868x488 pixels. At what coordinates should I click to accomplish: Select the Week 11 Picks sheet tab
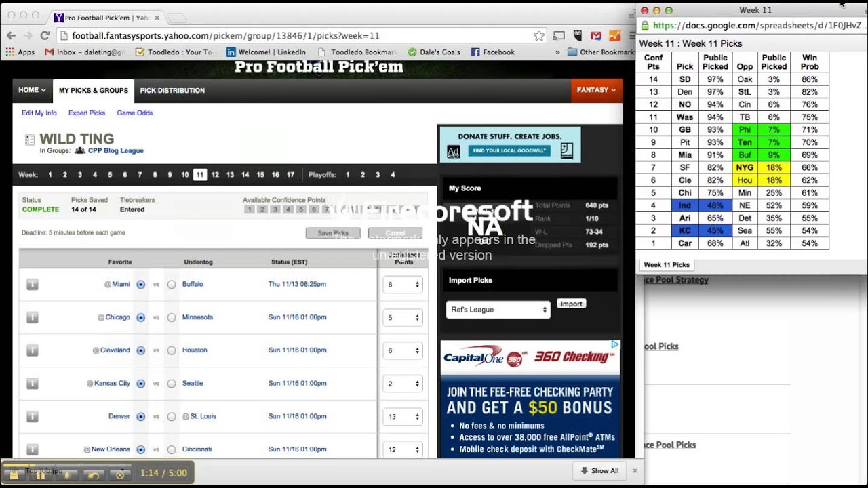tap(666, 265)
